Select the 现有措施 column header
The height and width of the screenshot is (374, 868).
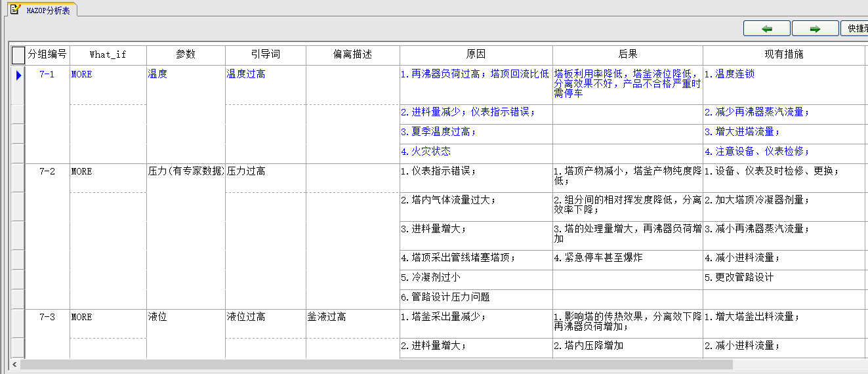click(784, 54)
